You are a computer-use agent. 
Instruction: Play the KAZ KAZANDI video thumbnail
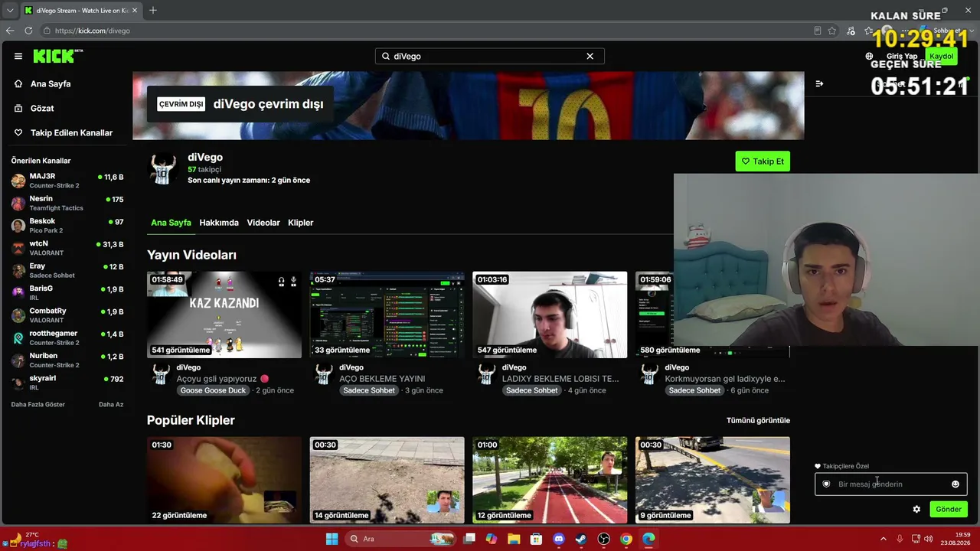224,315
